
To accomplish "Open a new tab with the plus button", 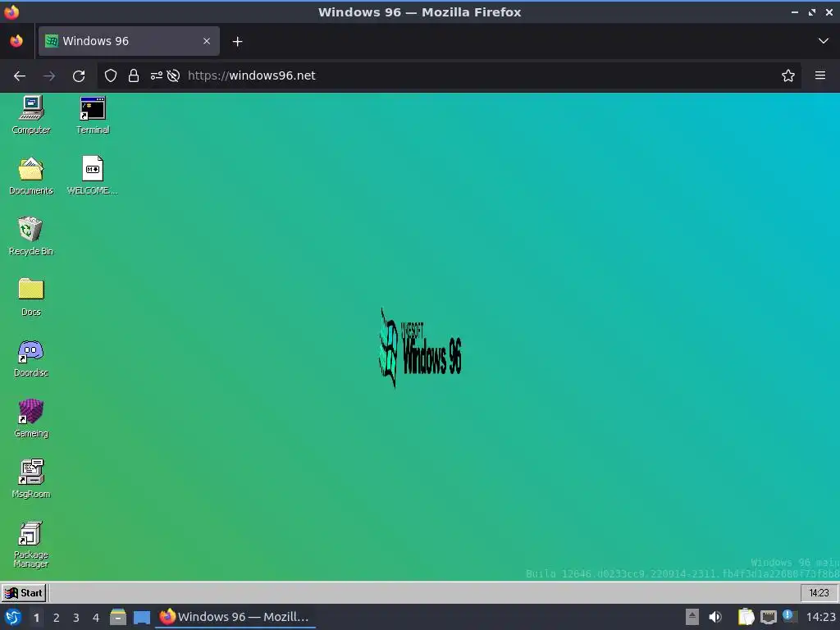I will tap(237, 41).
